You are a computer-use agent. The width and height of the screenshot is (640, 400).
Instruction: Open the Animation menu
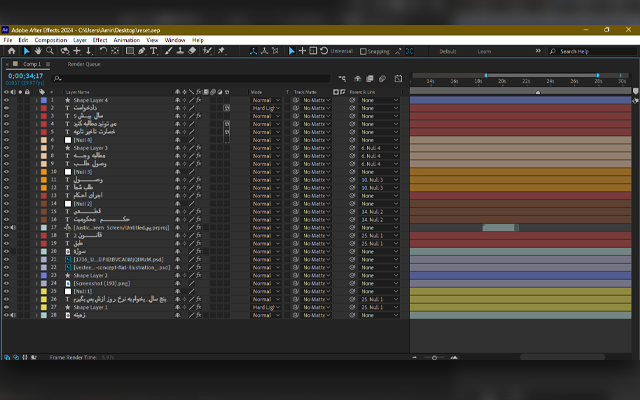(127, 40)
